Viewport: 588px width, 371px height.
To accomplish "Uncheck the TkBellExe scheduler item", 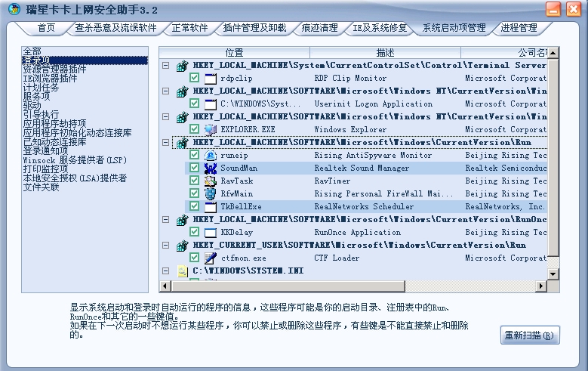I will (x=194, y=206).
